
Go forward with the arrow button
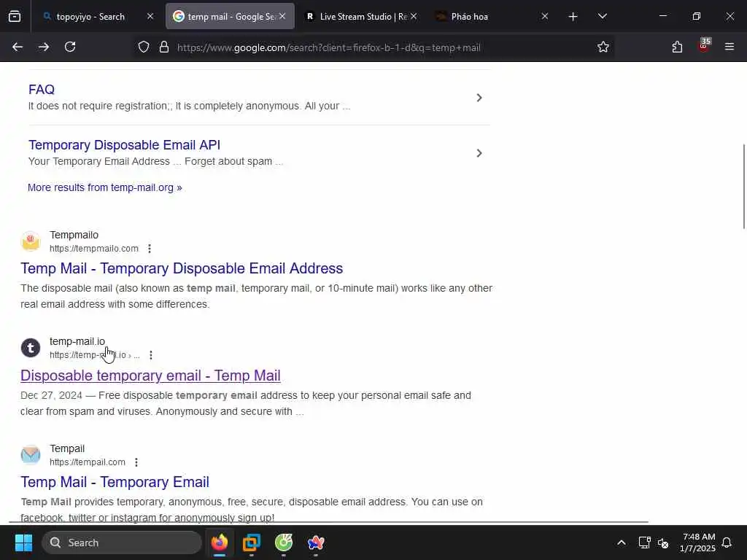[44, 47]
